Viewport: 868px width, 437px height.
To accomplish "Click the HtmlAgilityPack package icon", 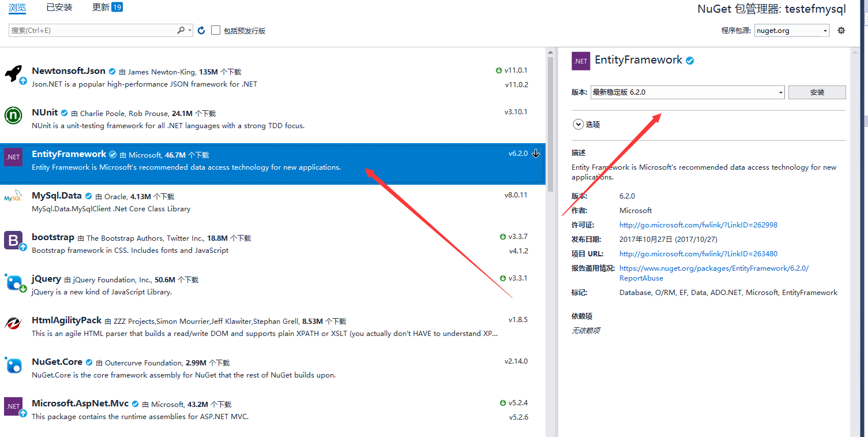I will pos(13,323).
